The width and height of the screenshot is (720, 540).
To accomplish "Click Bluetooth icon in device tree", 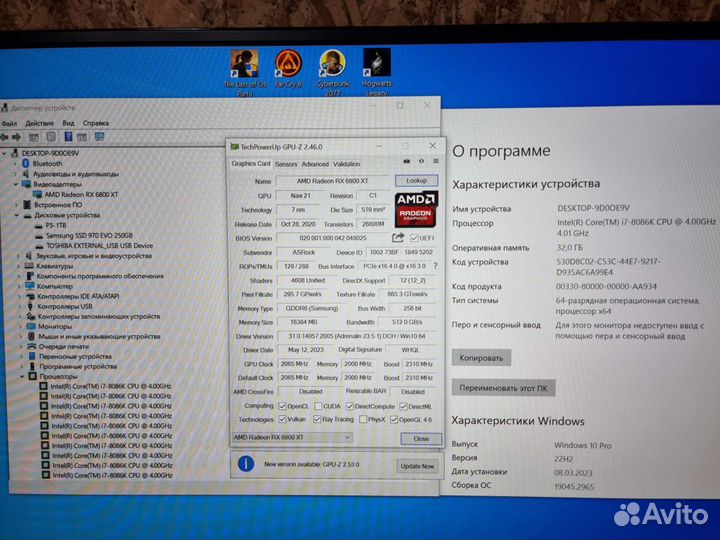I will [26, 163].
